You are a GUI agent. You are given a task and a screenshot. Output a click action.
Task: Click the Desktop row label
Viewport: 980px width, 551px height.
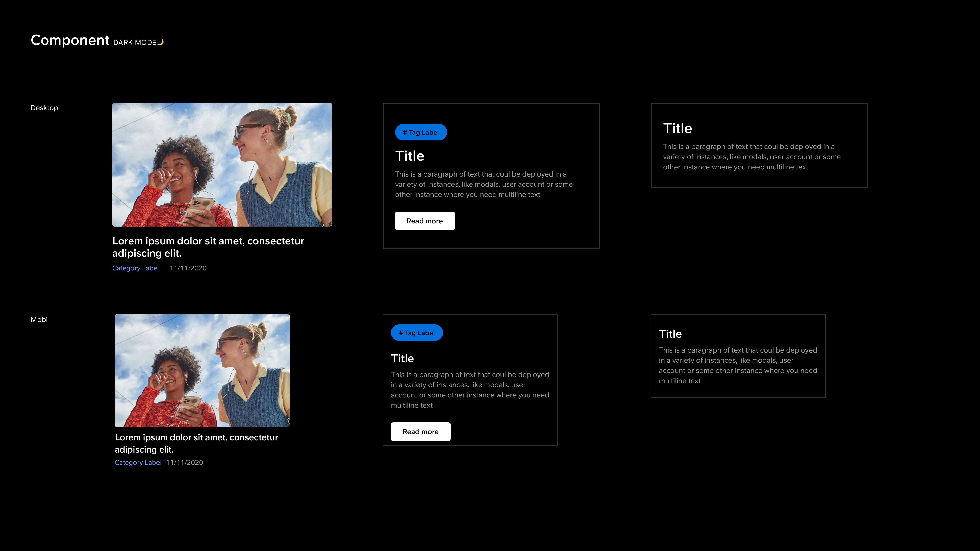pos(44,108)
